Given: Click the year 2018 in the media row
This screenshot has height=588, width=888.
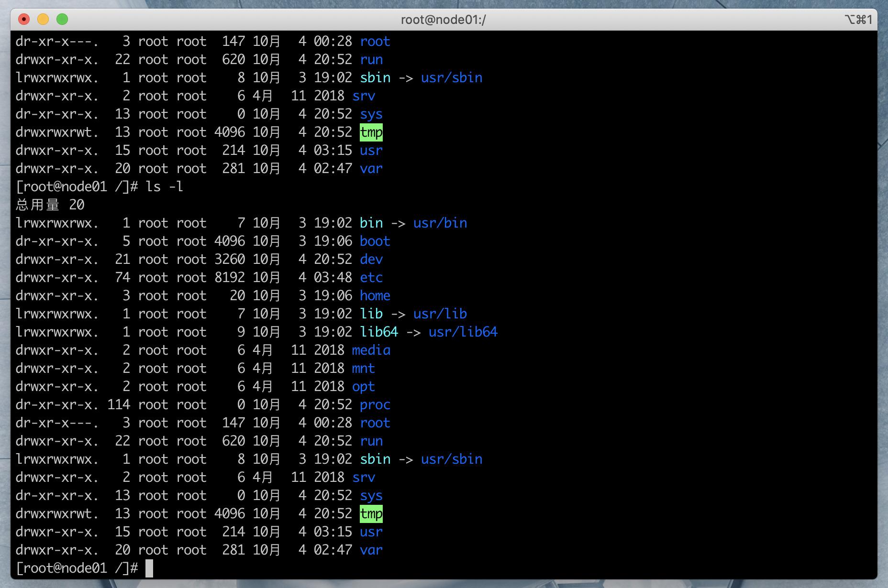Looking at the screenshot, I should pyautogui.click(x=329, y=350).
